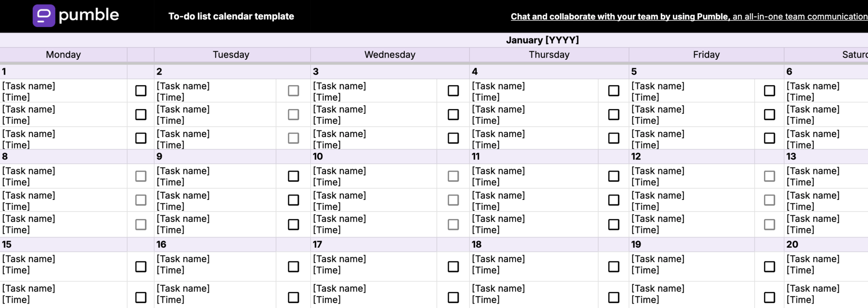The image size is (868, 308).
Task: Click the Friday column header cell
Action: point(706,55)
